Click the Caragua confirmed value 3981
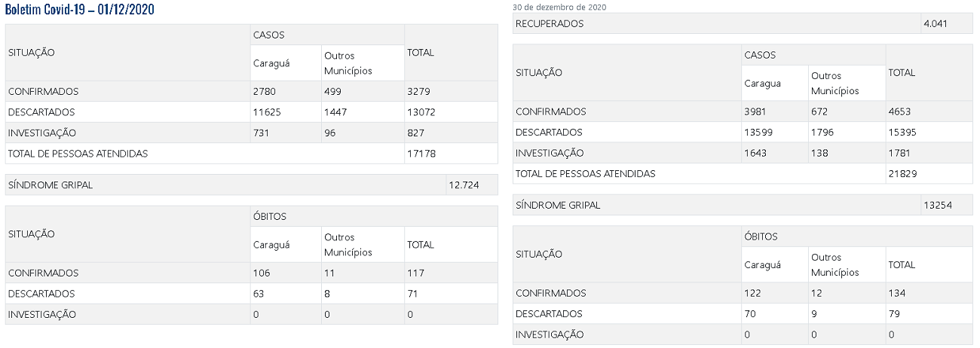Viewport: 980px width, 348px height. click(x=756, y=111)
